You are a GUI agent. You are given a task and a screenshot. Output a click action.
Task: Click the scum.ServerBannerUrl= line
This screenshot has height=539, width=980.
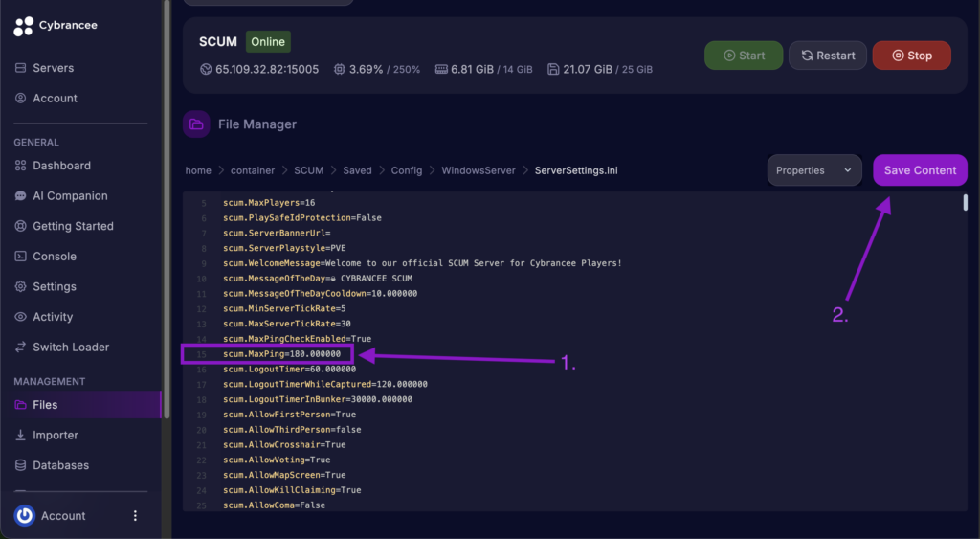[x=277, y=233]
